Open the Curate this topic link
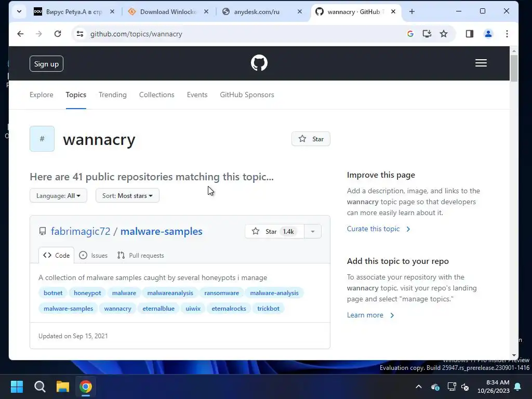This screenshot has height=399, width=532. pyautogui.click(x=378, y=229)
